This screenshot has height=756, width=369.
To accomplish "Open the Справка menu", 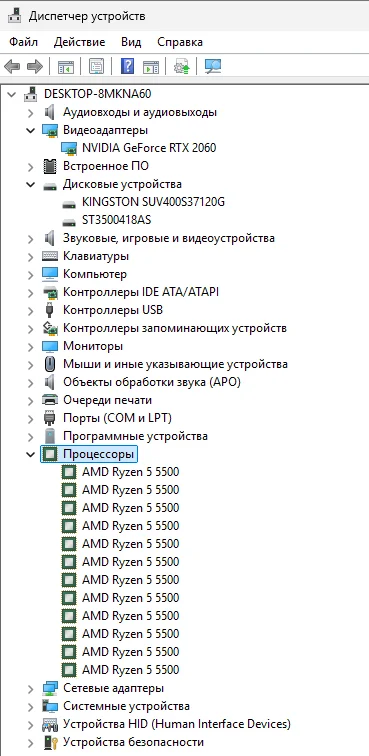I will point(180,42).
